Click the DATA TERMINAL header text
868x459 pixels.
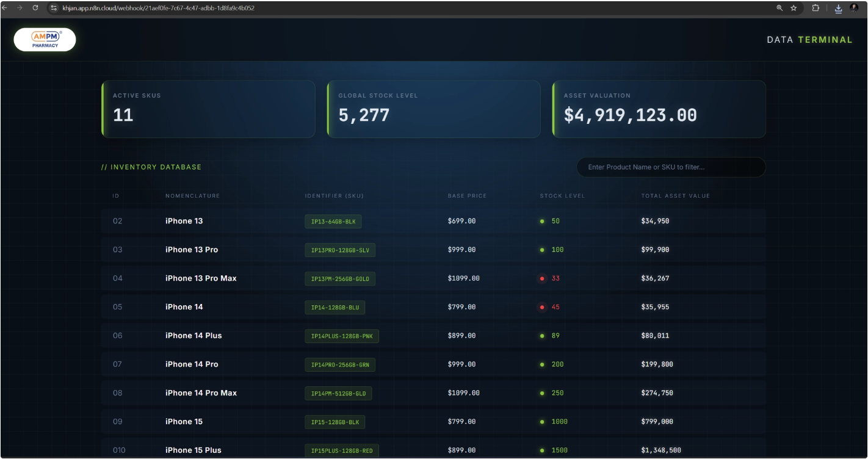tap(809, 40)
